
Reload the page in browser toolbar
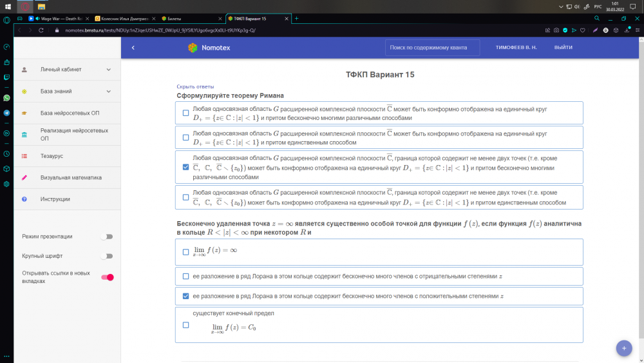(x=41, y=30)
